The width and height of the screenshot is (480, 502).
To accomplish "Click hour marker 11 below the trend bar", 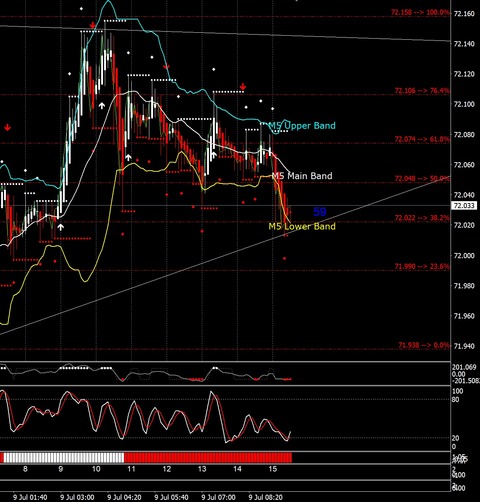I will 131,469.
